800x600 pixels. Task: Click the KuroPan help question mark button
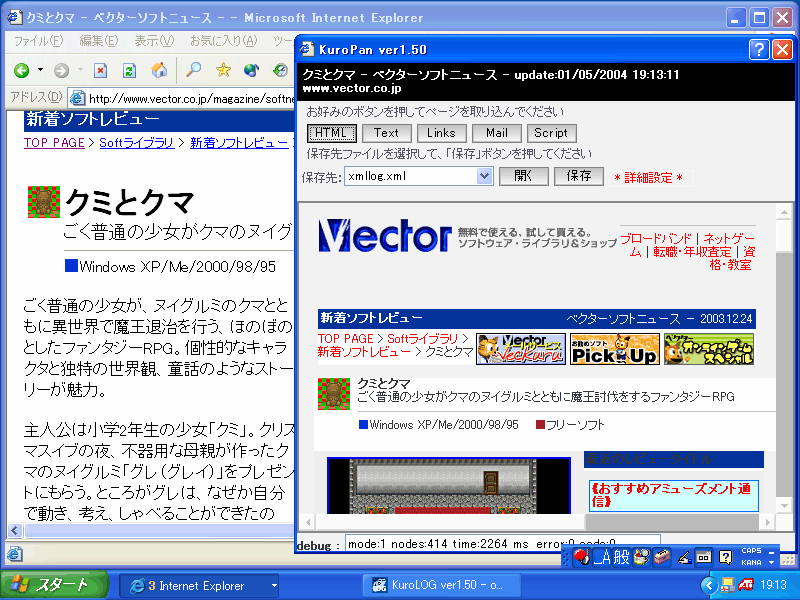(x=759, y=49)
